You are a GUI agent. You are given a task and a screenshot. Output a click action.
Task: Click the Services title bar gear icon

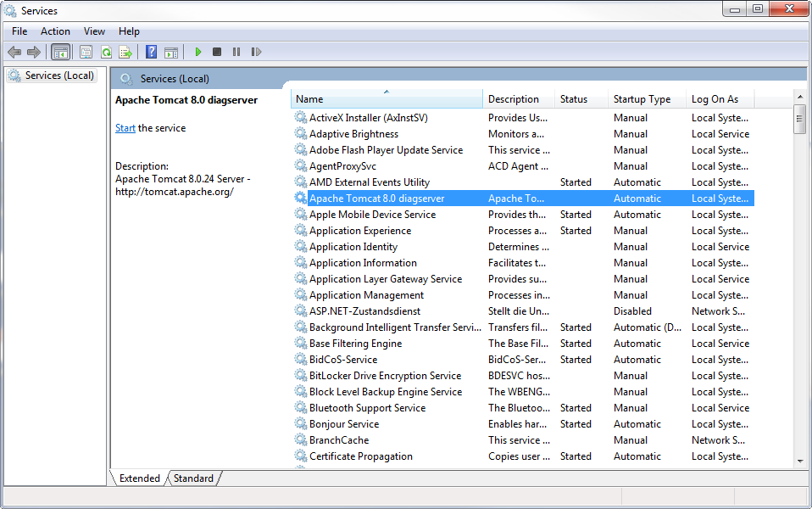point(10,10)
